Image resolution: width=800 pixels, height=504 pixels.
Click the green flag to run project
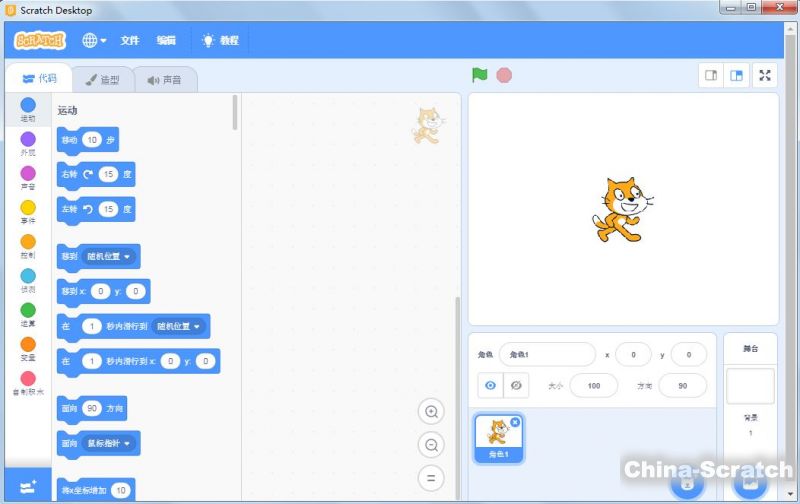(480, 75)
